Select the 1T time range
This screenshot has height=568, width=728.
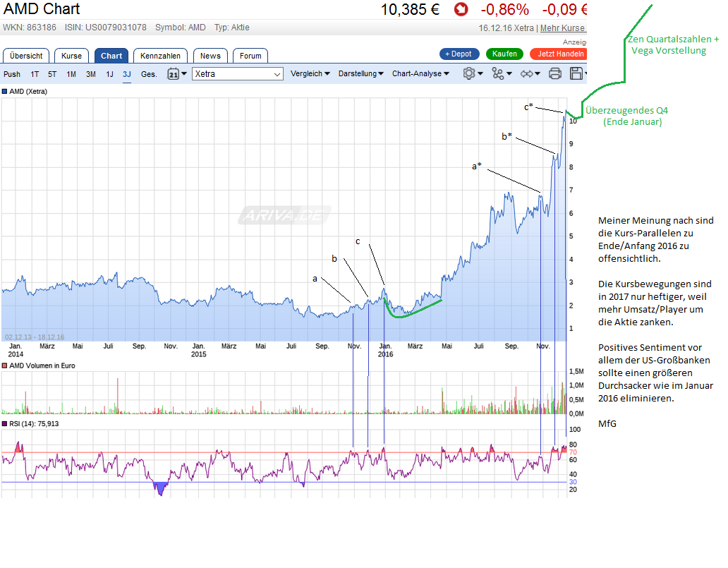pos(35,74)
